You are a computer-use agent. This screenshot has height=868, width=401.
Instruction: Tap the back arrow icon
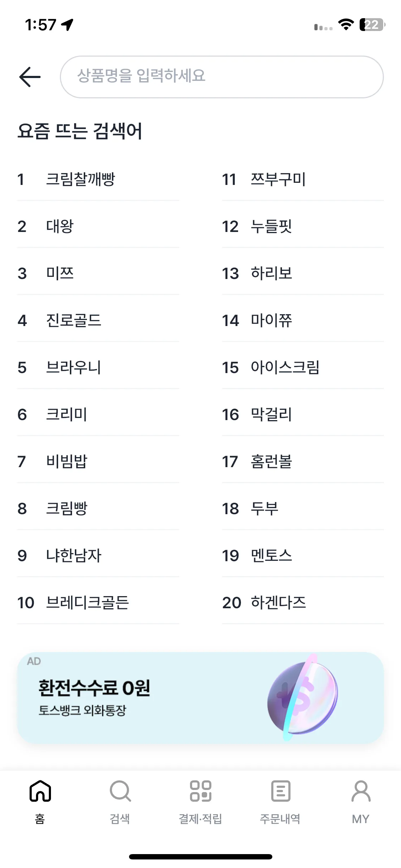click(x=30, y=77)
